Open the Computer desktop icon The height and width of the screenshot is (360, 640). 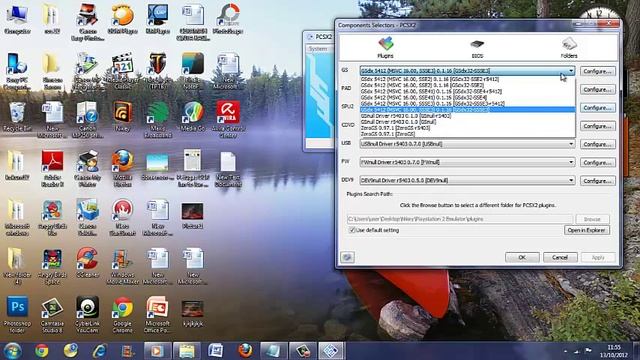[17, 20]
